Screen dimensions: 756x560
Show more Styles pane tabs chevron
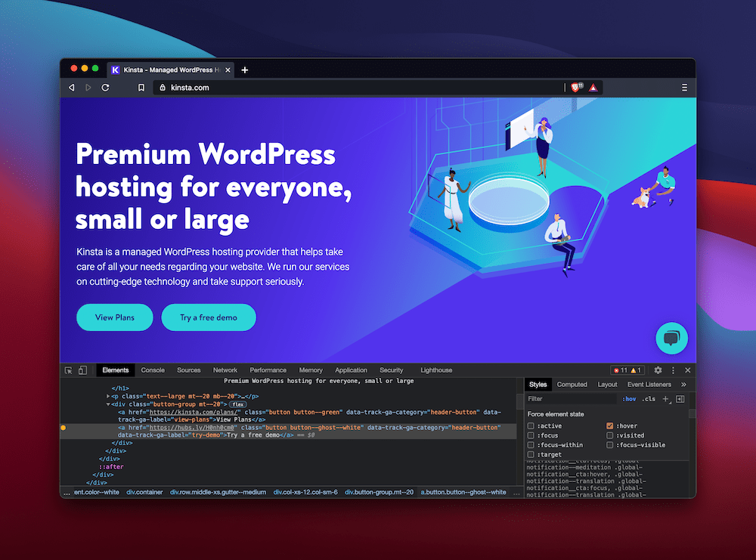(683, 385)
